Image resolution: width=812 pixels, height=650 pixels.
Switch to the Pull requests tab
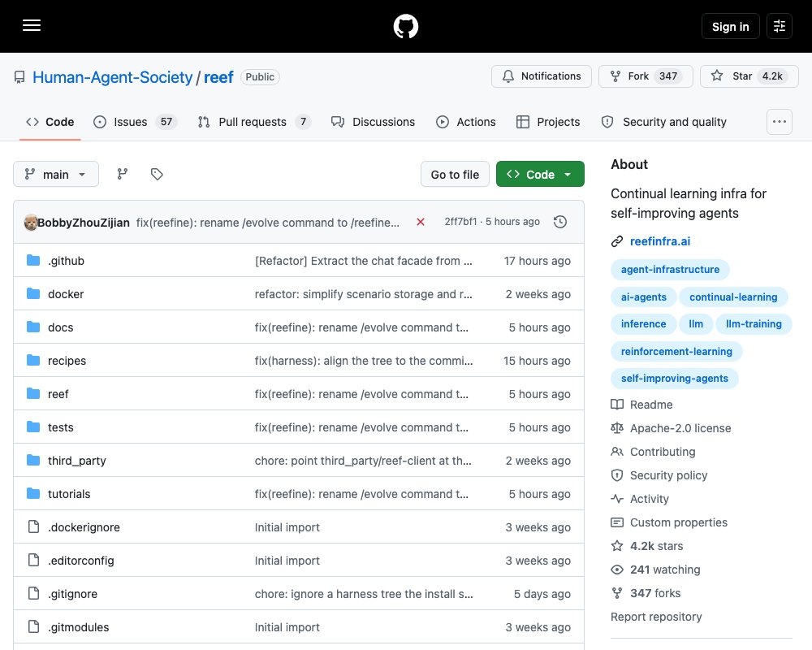coord(253,122)
